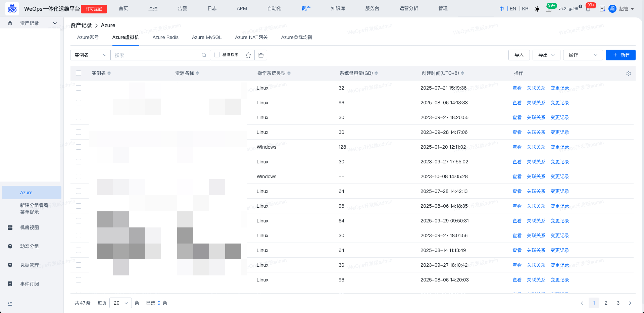The height and width of the screenshot is (313, 644).
Task: Check the row created 2023-09-27 18:20:55
Action: [x=79, y=117]
